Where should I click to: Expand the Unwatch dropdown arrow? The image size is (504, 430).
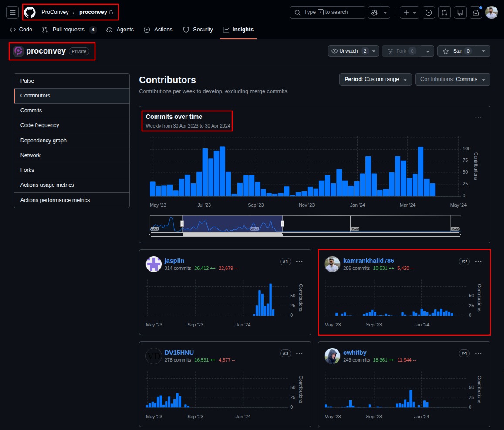coord(374,51)
